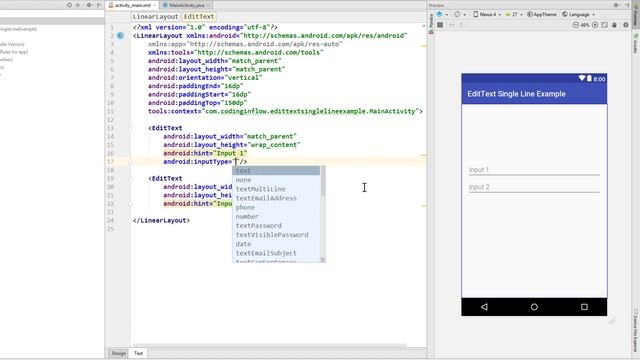Open the Gradle side tool window tab
The image size is (640, 360).
pos(636,44)
